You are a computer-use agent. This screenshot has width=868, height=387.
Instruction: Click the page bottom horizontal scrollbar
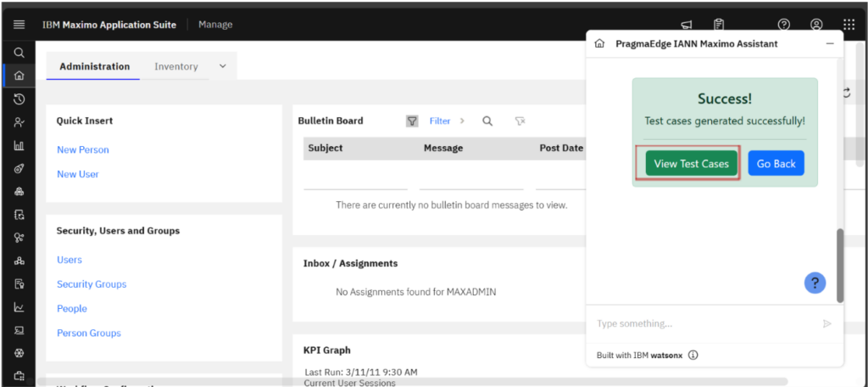(x=412, y=381)
